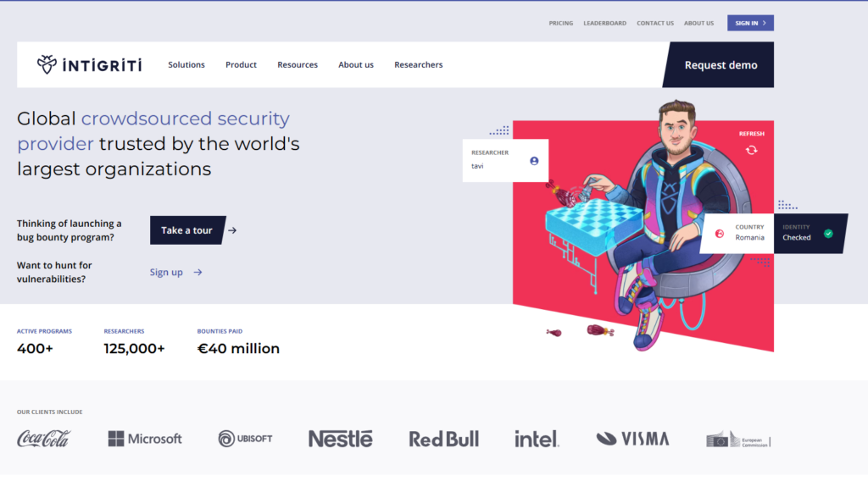The width and height of the screenshot is (868, 481).
Task: Click the researcher profile avatar icon
Action: coord(534,161)
